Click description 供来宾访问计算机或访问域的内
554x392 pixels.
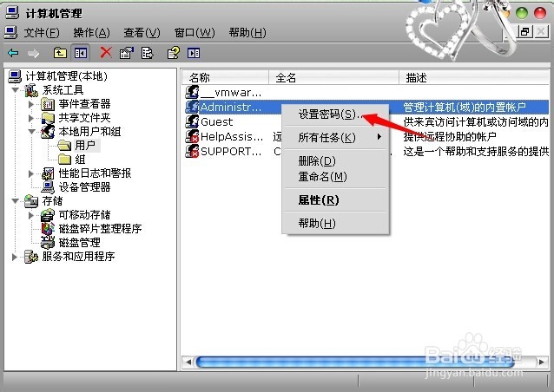coord(476,122)
